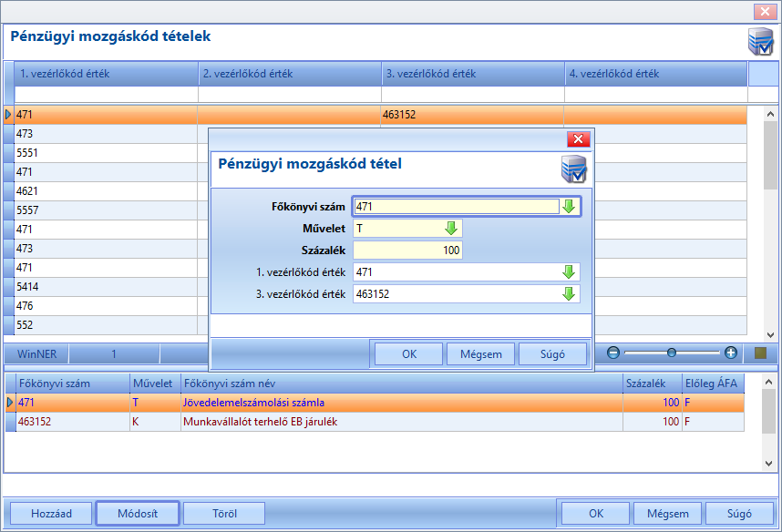This screenshot has width=782, height=532.
Task: Click the lower grid Művelet column header
Action: coord(155,384)
